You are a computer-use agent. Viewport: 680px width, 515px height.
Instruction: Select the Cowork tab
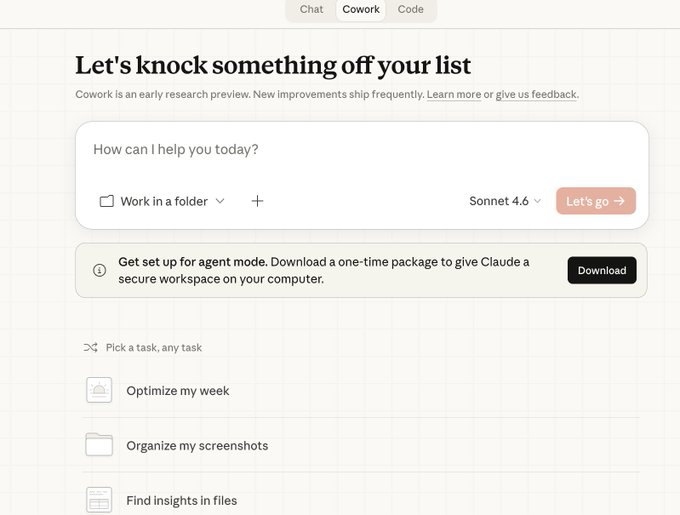361,10
